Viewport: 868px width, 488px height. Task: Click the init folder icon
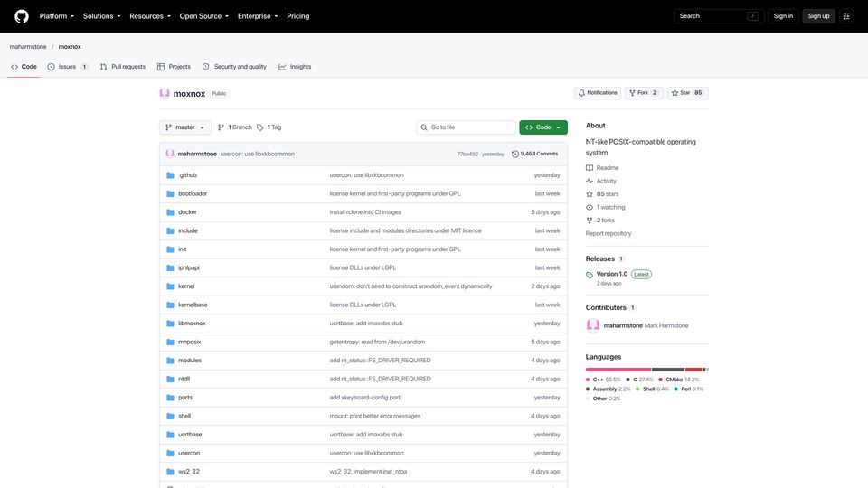coord(171,249)
